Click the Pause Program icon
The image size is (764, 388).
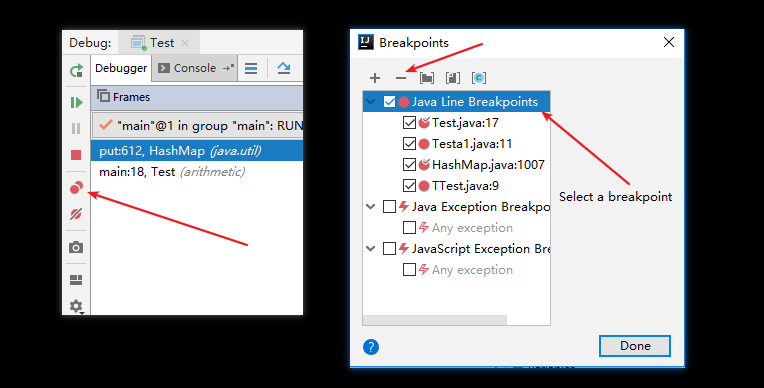coord(76,128)
